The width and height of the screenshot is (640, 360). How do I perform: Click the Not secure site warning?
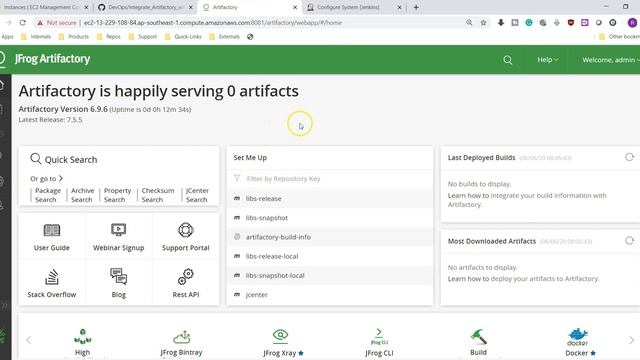coord(56,23)
